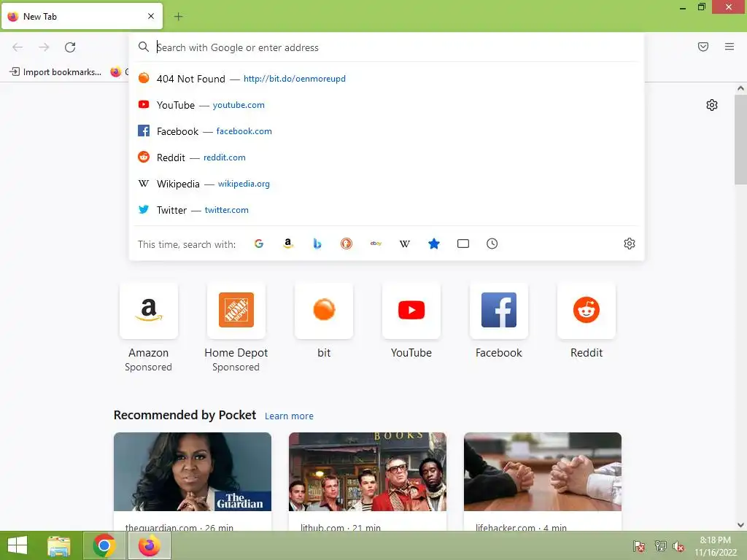Viewport: 747px width, 560px height.
Task: Open lithub.com Pocket story card
Action: click(x=368, y=481)
